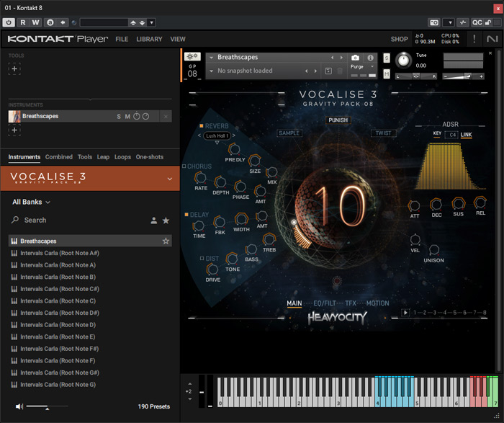Click the preview volume slider at bottom left

[x=48, y=407]
